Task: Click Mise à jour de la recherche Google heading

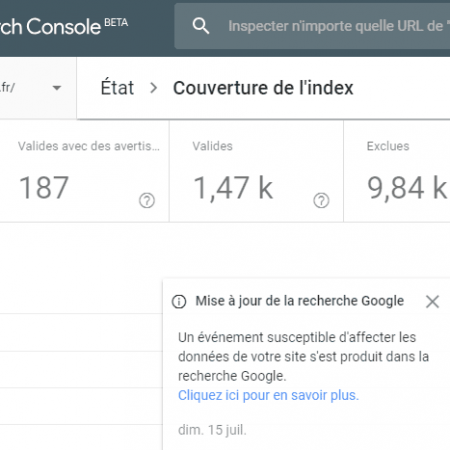Action: coord(300,301)
